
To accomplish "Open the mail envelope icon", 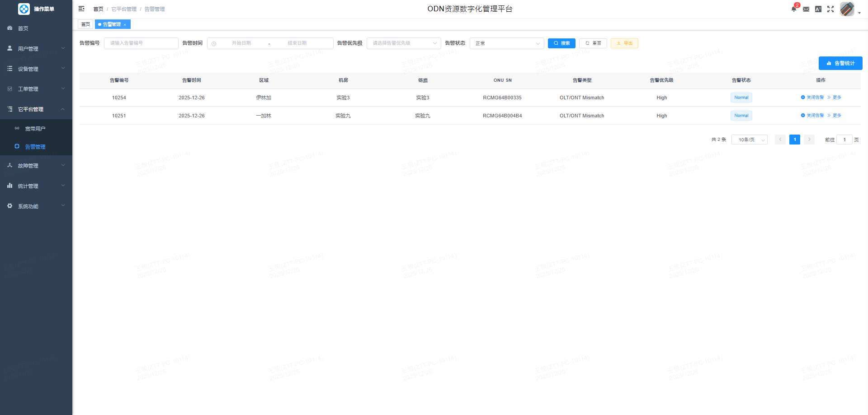I will pyautogui.click(x=806, y=9).
